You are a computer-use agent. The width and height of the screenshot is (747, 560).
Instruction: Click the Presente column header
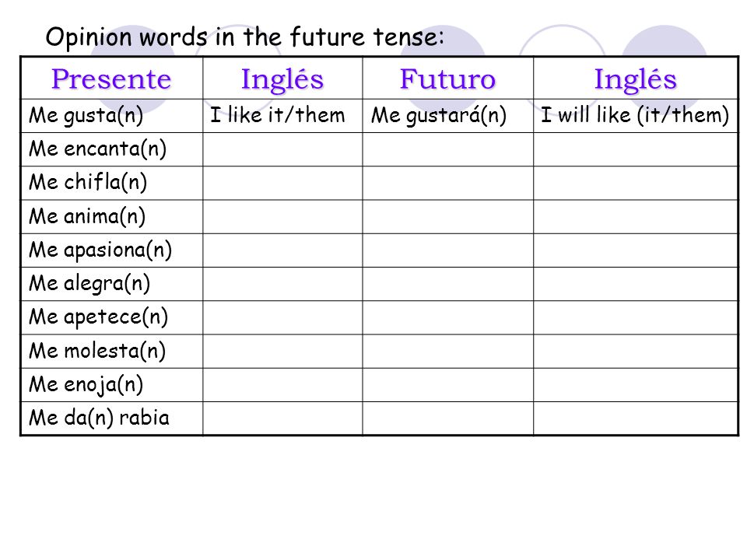(112, 78)
